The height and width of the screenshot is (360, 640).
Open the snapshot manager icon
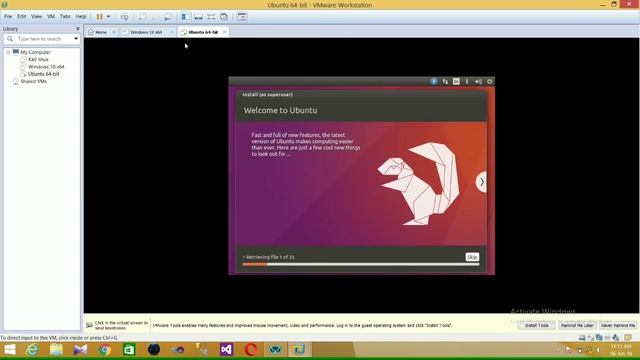point(168,17)
